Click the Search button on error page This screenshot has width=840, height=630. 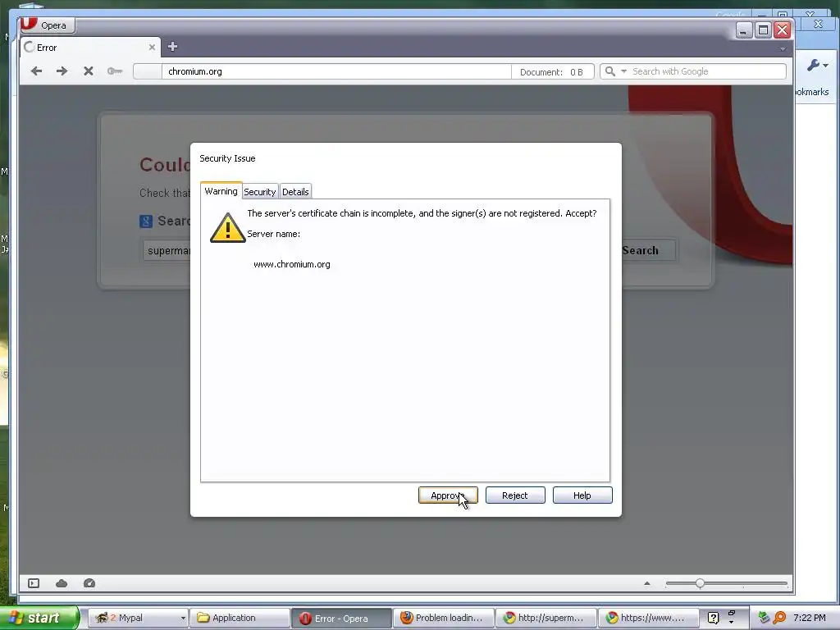pos(649,250)
